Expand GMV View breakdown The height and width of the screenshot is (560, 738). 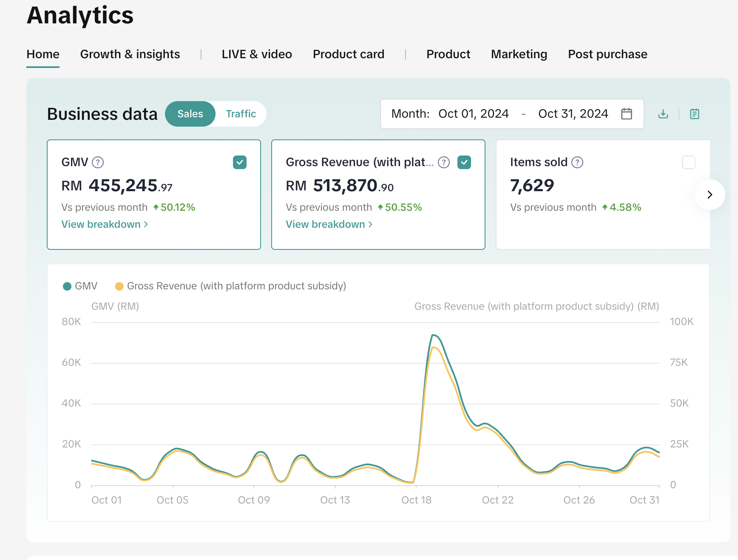tap(105, 224)
